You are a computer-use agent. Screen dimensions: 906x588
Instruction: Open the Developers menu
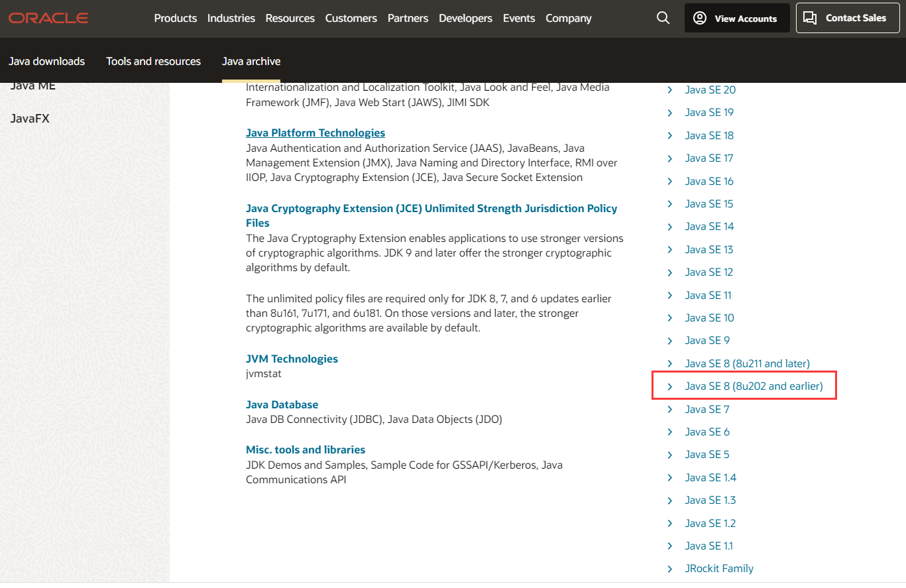click(465, 18)
